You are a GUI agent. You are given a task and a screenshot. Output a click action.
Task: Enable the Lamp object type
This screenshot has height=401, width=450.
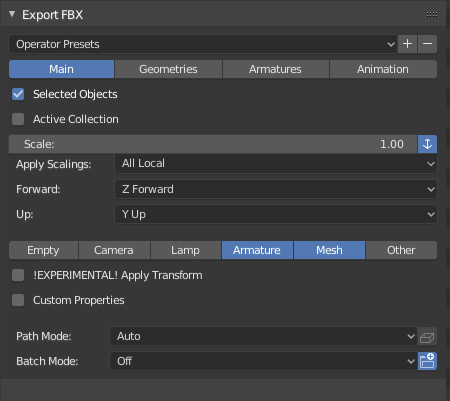[186, 250]
